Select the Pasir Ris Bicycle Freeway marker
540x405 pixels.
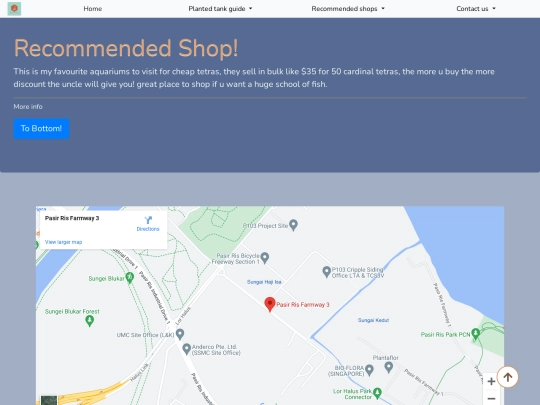(x=265, y=258)
